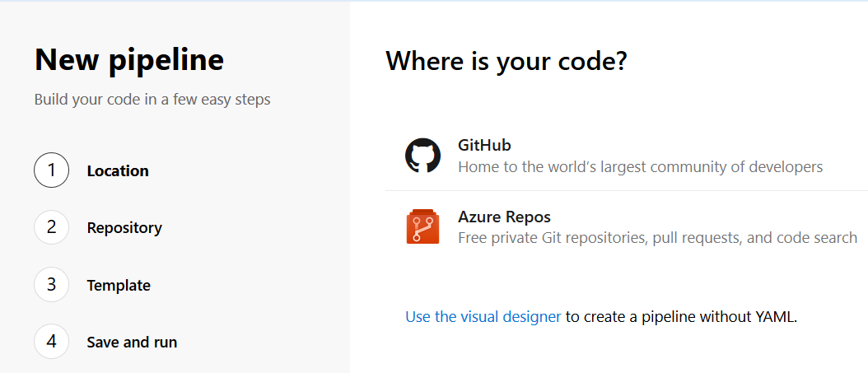Click the step 4 number circle
This screenshot has width=868, height=373.
click(x=51, y=342)
